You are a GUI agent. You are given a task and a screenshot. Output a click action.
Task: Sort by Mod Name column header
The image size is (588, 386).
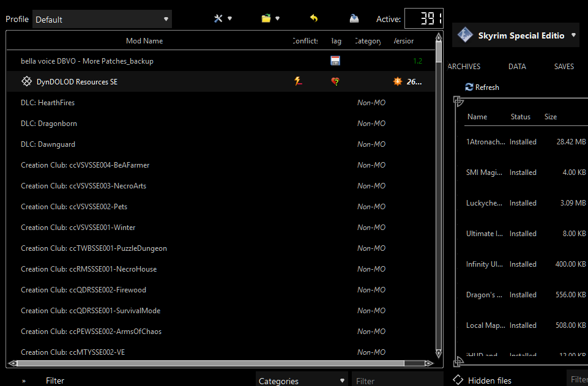click(x=144, y=41)
